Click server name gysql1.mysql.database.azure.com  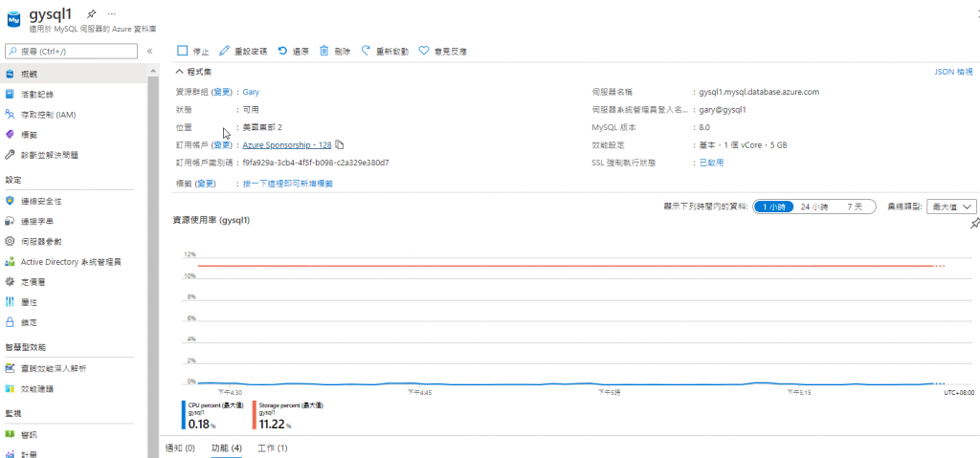759,92
